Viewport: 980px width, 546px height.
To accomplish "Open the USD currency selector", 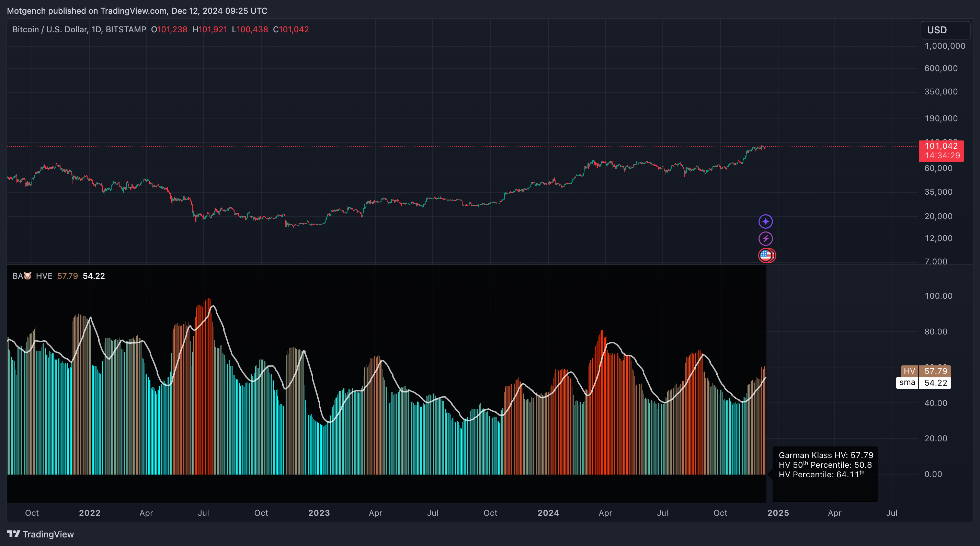I will pos(945,30).
